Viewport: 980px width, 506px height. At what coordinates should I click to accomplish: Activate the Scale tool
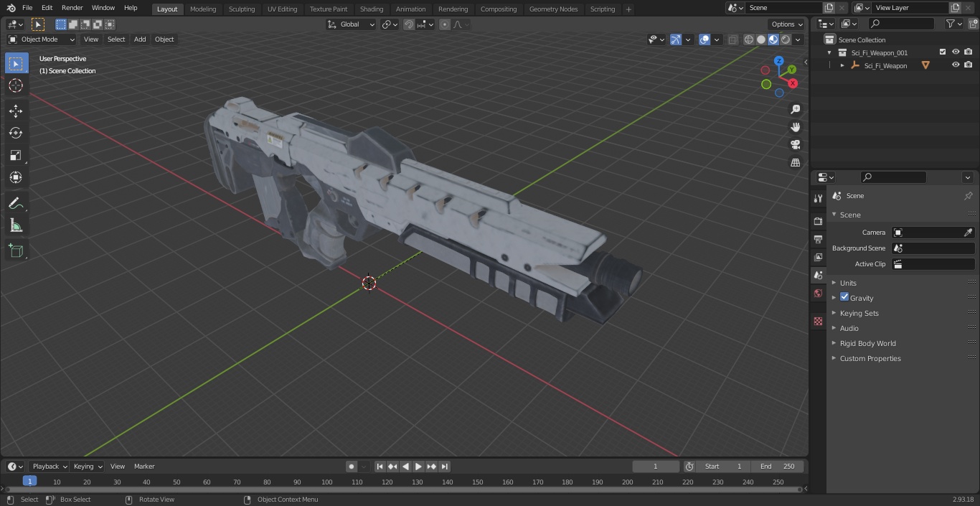pyautogui.click(x=16, y=155)
